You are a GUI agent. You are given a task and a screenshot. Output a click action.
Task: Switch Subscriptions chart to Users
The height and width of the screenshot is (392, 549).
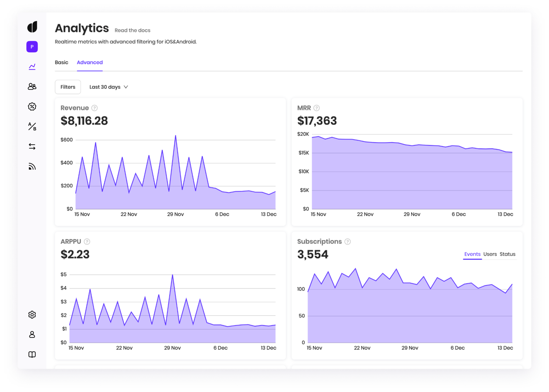[490, 254]
